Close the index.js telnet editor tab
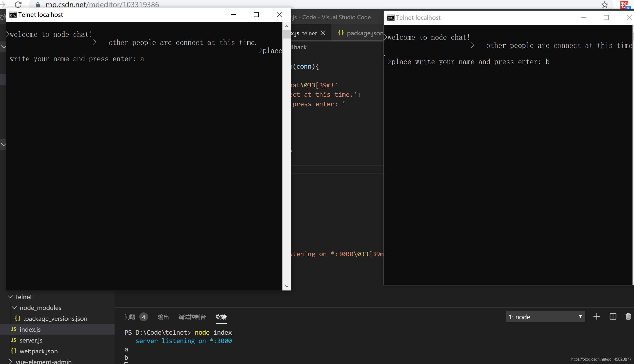This screenshot has height=364, width=634. click(323, 33)
